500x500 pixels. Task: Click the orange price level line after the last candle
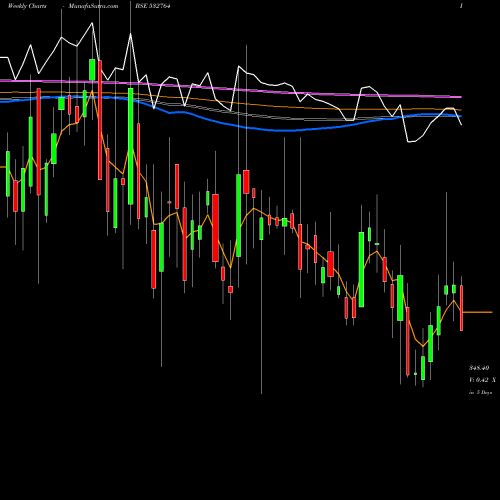tap(478, 312)
